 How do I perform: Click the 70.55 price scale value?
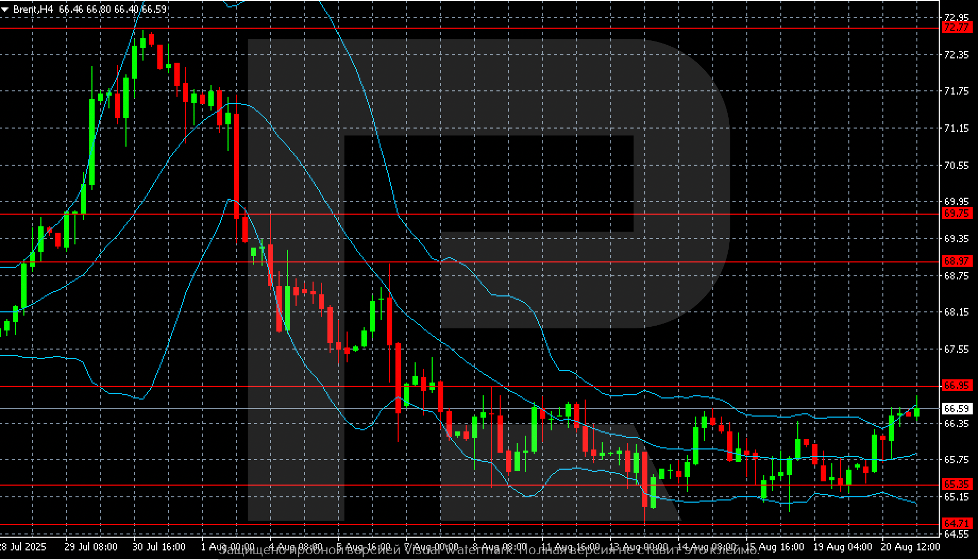(x=956, y=166)
